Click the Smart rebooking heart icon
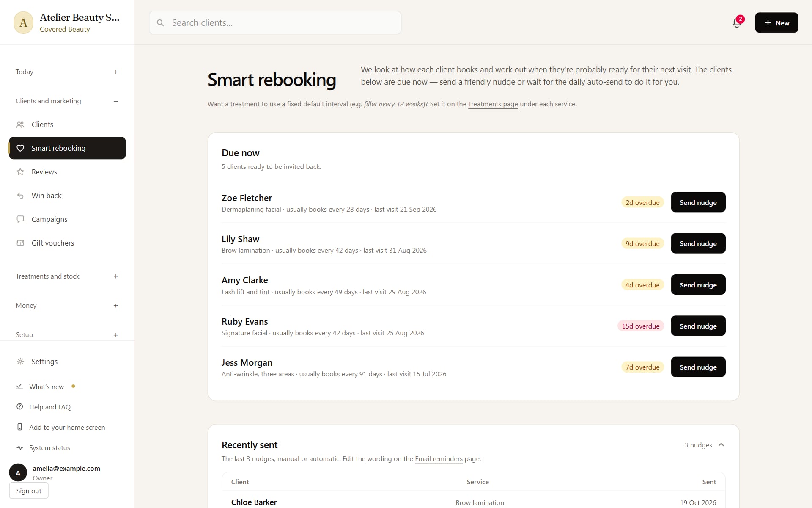812x508 pixels. click(x=20, y=148)
